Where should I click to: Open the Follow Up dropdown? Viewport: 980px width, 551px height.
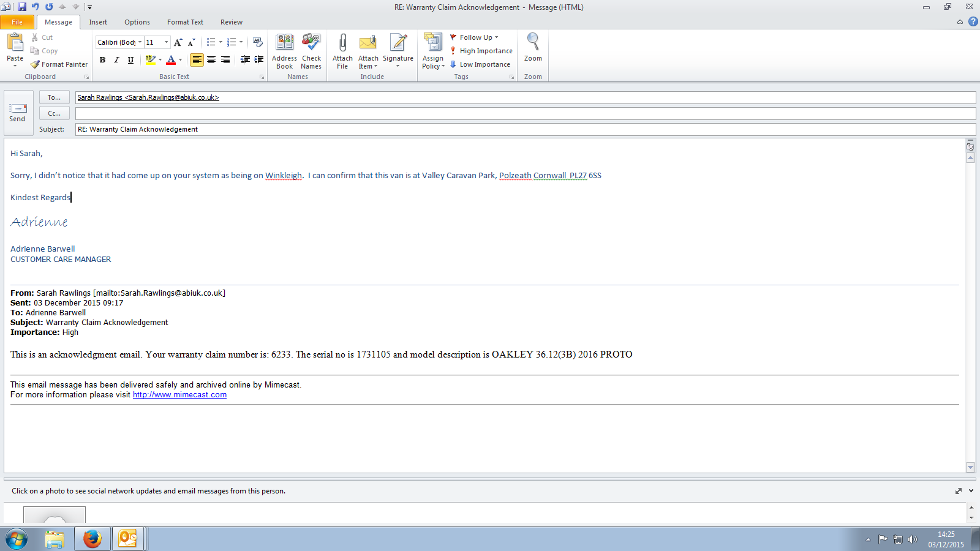click(x=475, y=37)
